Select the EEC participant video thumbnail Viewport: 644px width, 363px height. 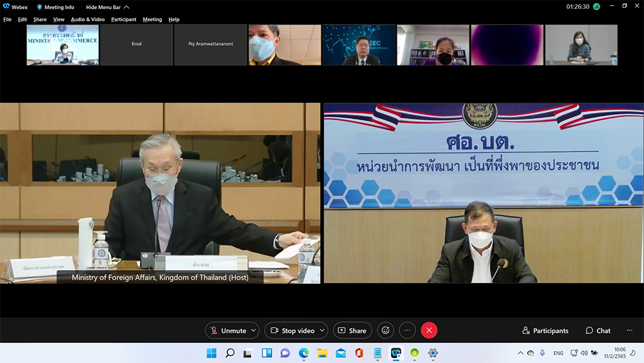tap(359, 44)
